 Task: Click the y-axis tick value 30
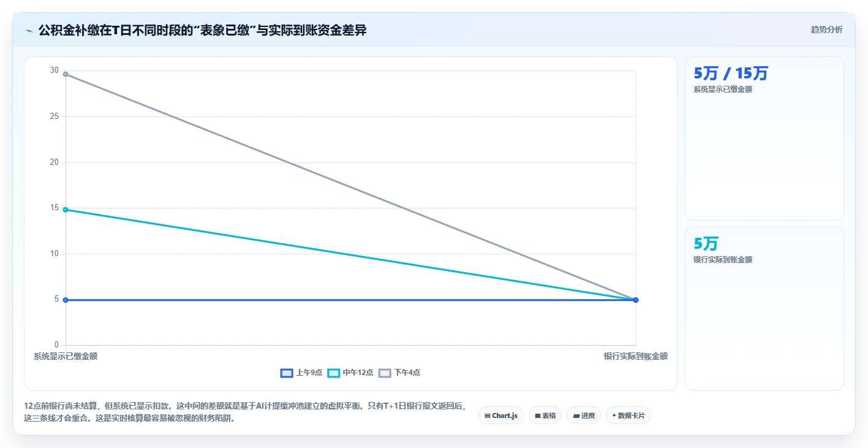click(55, 70)
